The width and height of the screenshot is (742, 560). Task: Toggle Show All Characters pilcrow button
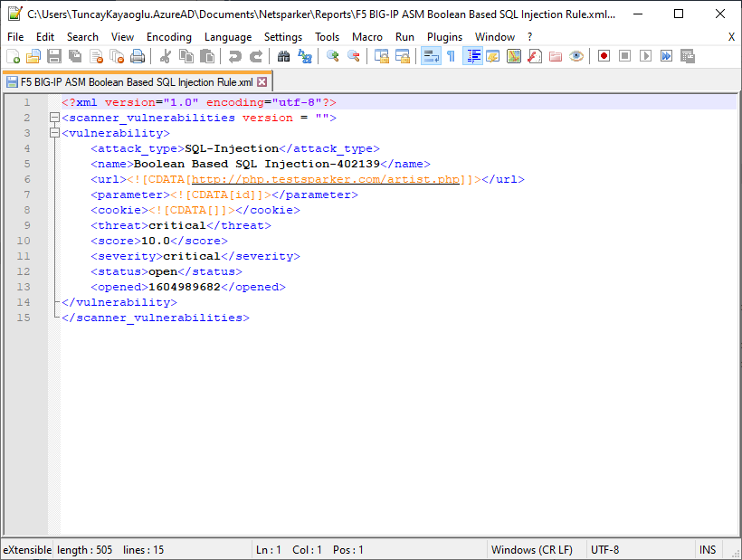point(451,56)
